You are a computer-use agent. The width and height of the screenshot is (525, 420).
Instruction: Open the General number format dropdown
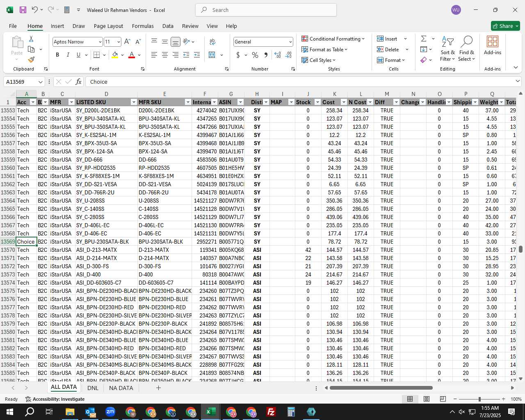290,42
